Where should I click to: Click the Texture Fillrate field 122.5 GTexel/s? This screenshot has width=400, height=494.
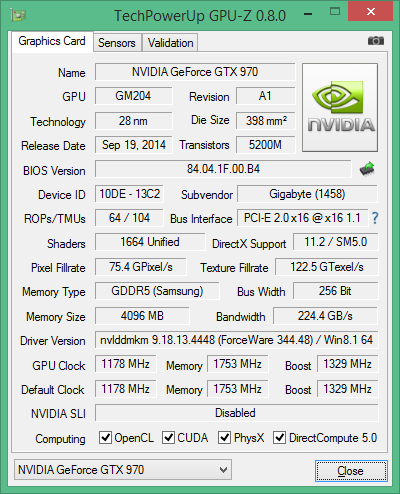(327, 267)
